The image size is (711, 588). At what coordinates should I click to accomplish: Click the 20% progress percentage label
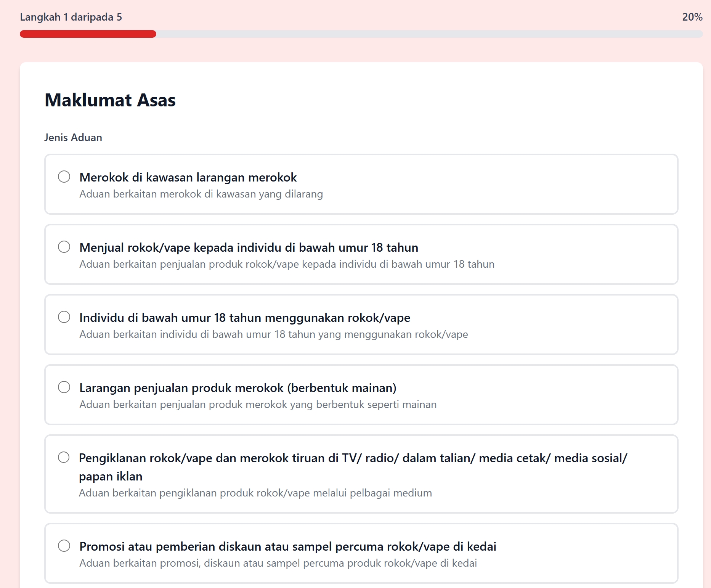click(692, 17)
